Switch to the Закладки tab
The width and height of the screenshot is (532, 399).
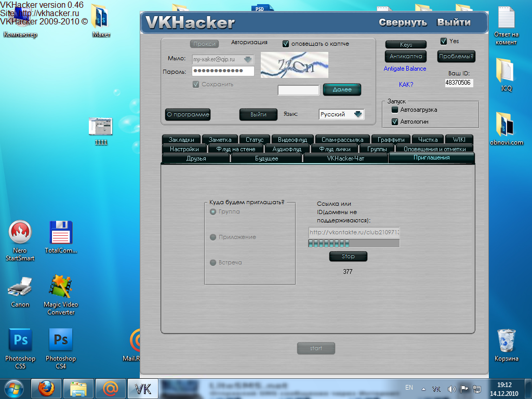(x=181, y=139)
